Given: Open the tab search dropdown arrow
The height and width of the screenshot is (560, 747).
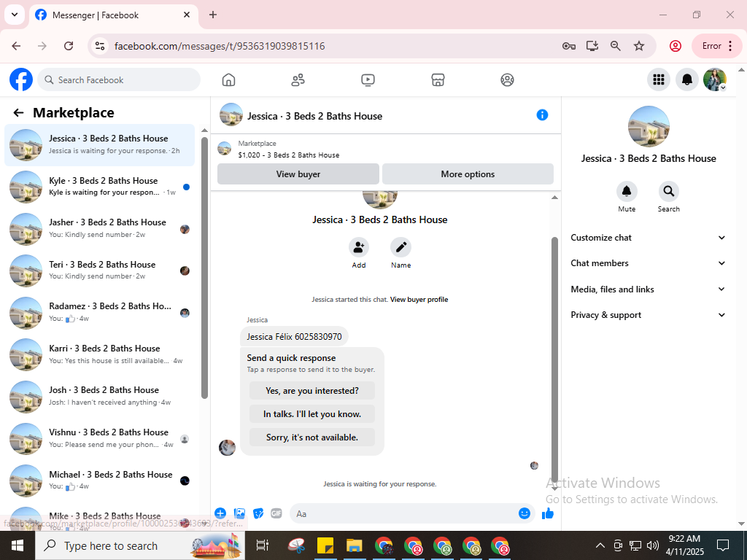Looking at the screenshot, I should pos(15,15).
